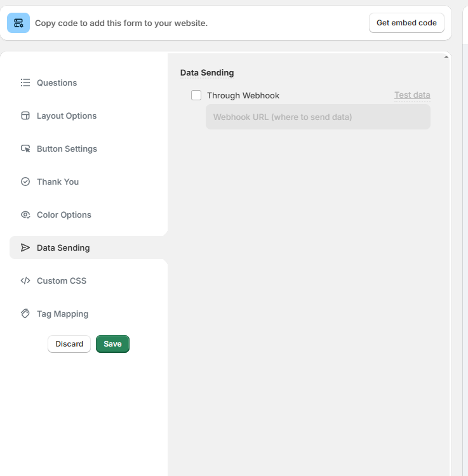468x476 pixels.
Task: Open the Tag Mapping text label
Action: pos(62,314)
